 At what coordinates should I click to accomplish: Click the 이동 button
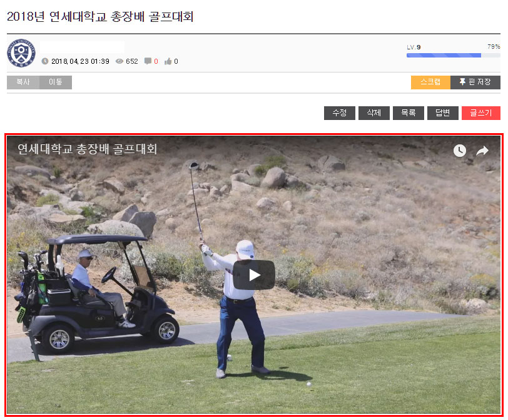click(56, 82)
